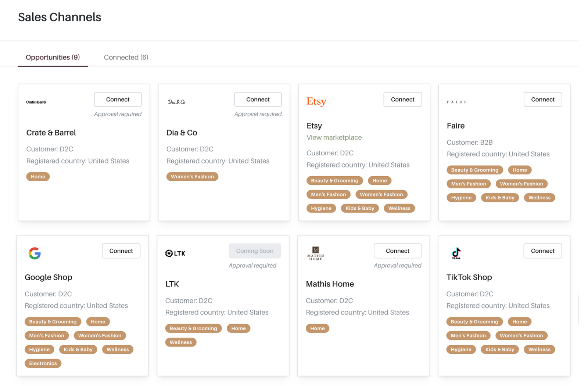Click Connect for TikTok Shop
The width and height of the screenshot is (588, 386).
(542, 251)
